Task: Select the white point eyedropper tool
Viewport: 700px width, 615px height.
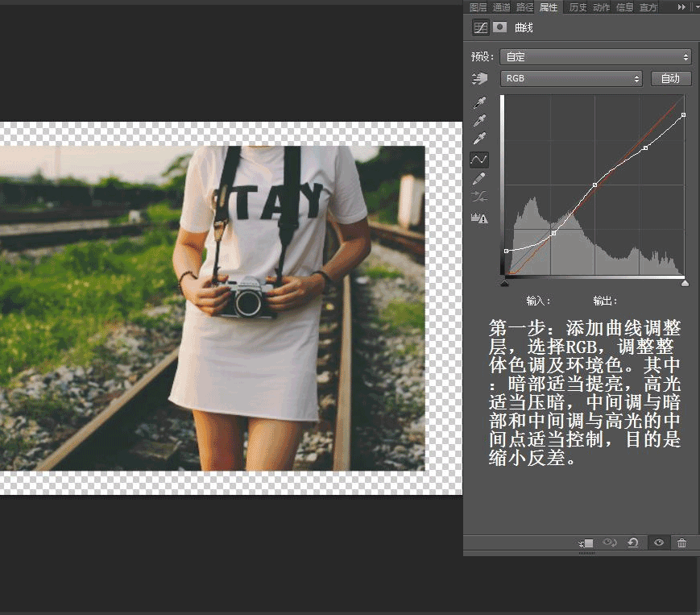Action: click(479, 138)
